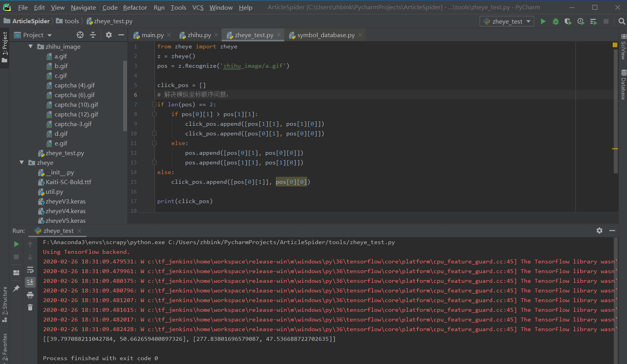The width and height of the screenshot is (627, 364).
Task: Open the Window menu
Action: (221, 7)
